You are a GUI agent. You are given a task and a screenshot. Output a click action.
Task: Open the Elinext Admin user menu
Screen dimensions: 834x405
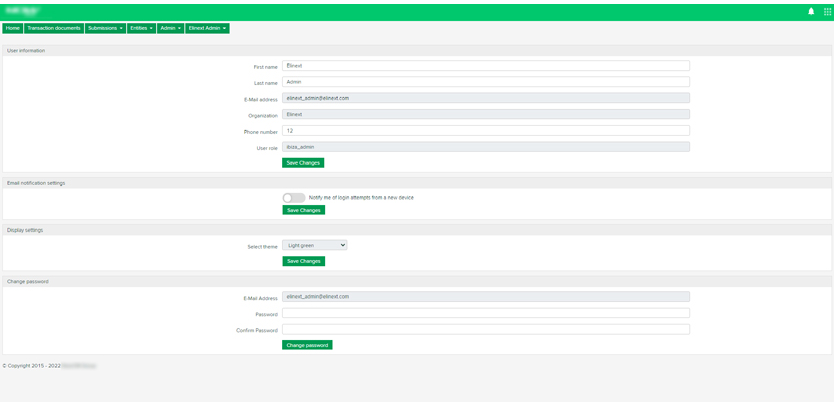[207, 28]
